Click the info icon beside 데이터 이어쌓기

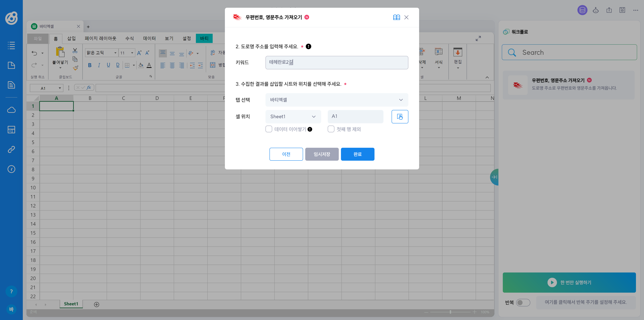(310, 129)
